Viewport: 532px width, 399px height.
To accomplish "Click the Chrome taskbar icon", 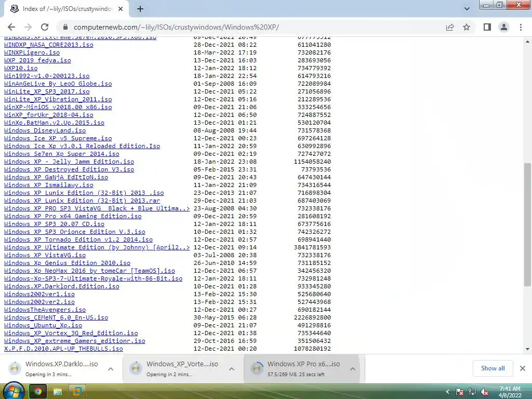I will (37, 392).
